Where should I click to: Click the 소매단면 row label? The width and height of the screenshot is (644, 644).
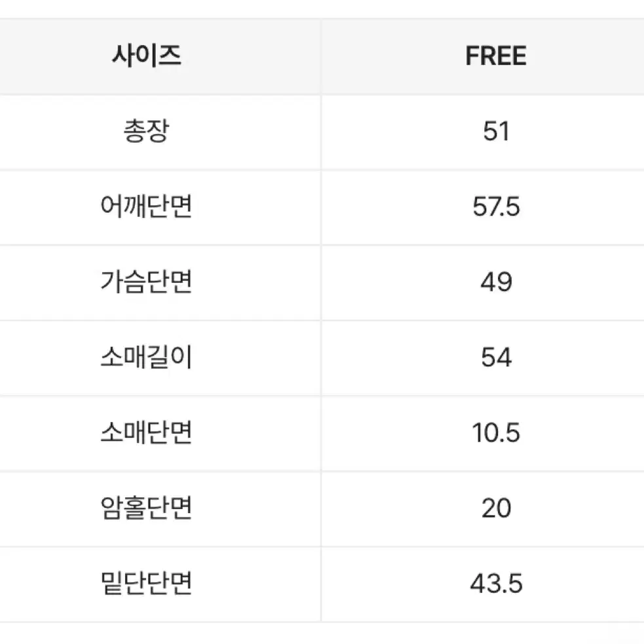pos(147,432)
